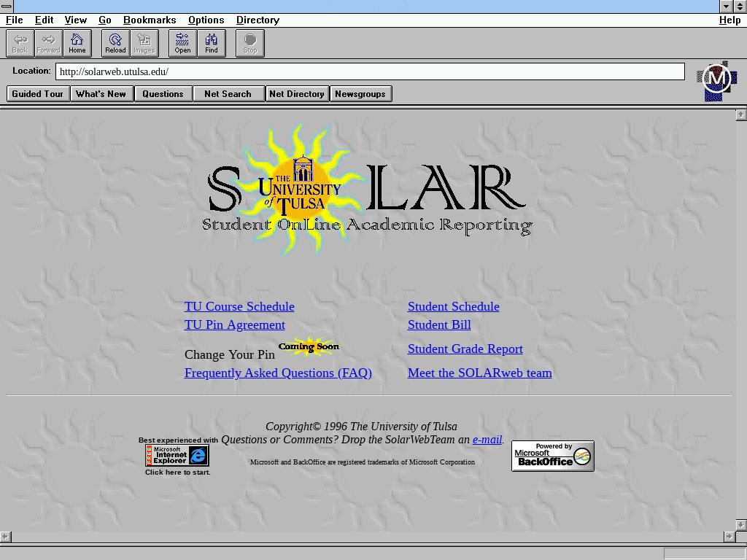This screenshot has height=560, width=747.
Task: Open the Options menu
Action: click(x=206, y=20)
